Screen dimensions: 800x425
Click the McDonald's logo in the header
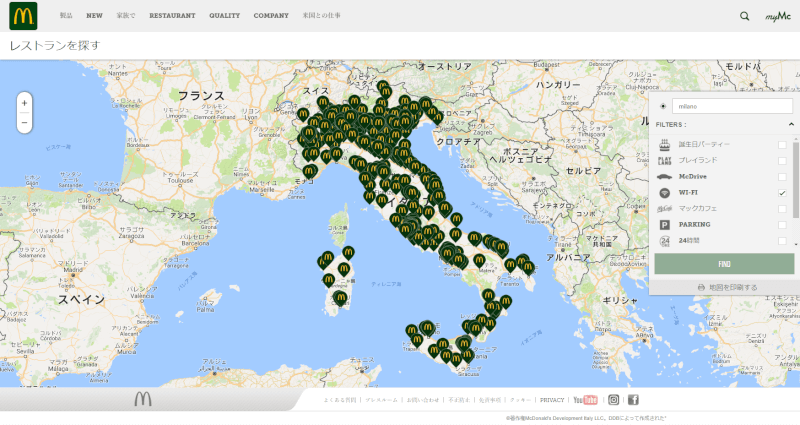pos(23,15)
